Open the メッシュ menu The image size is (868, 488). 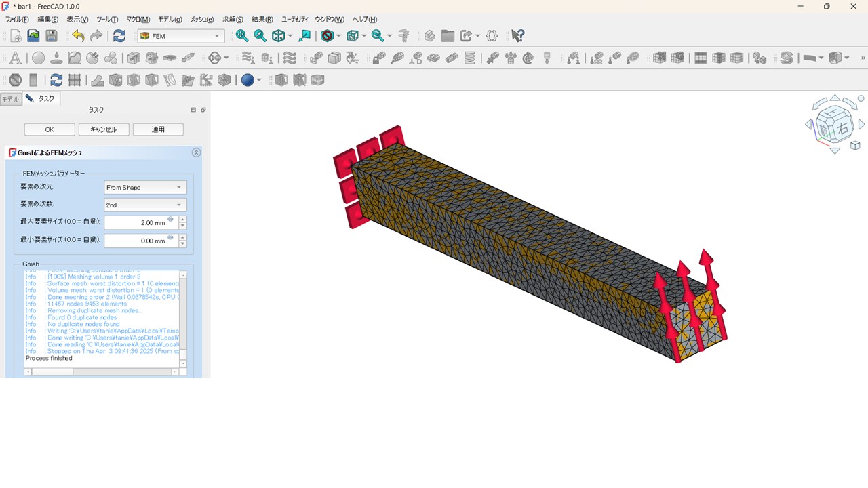pyautogui.click(x=202, y=19)
